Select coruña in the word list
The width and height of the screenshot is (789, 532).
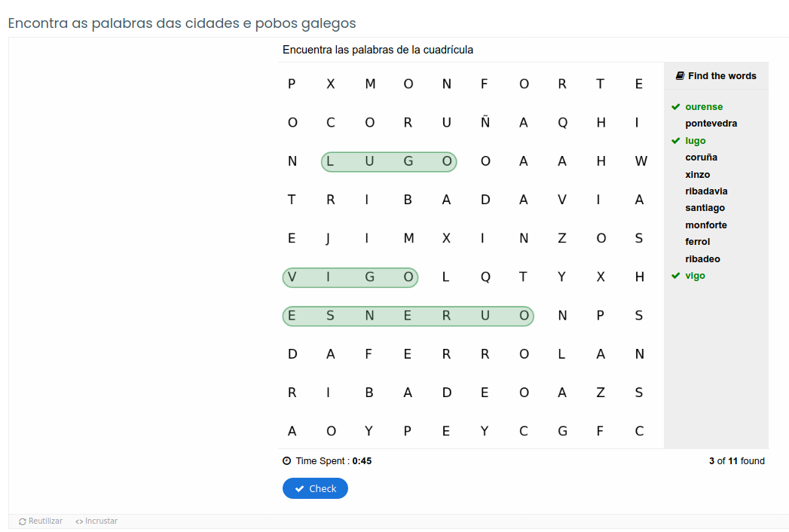[701, 157]
